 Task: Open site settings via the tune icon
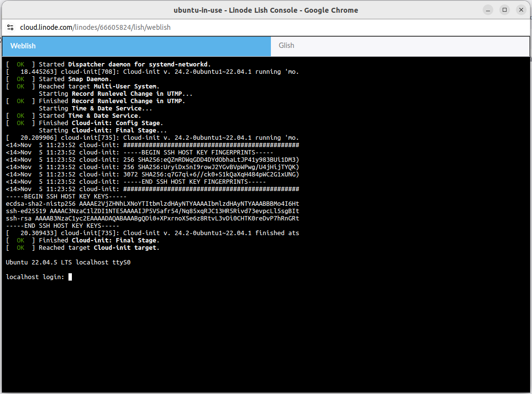10,27
